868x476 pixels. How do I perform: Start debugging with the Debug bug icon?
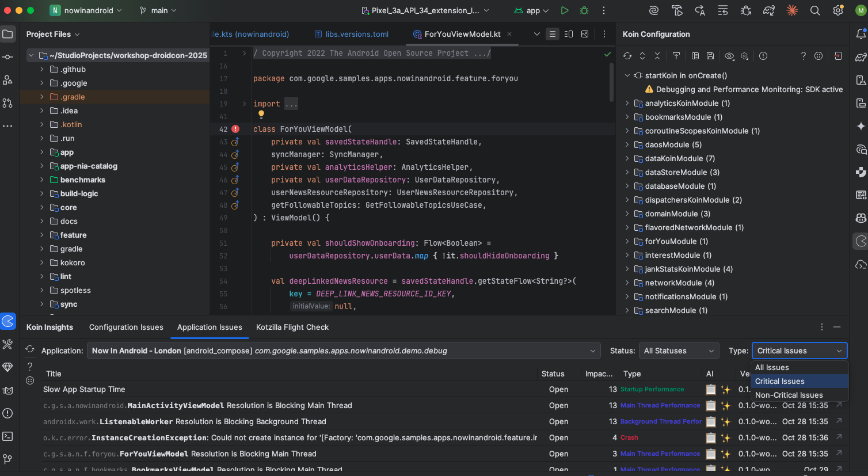pyautogui.click(x=584, y=10)
